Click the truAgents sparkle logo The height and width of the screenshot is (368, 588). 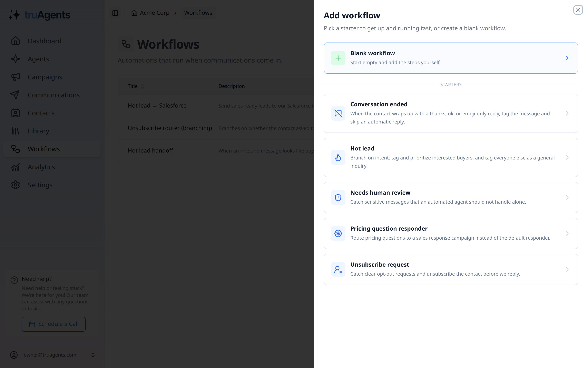(14, 15)
